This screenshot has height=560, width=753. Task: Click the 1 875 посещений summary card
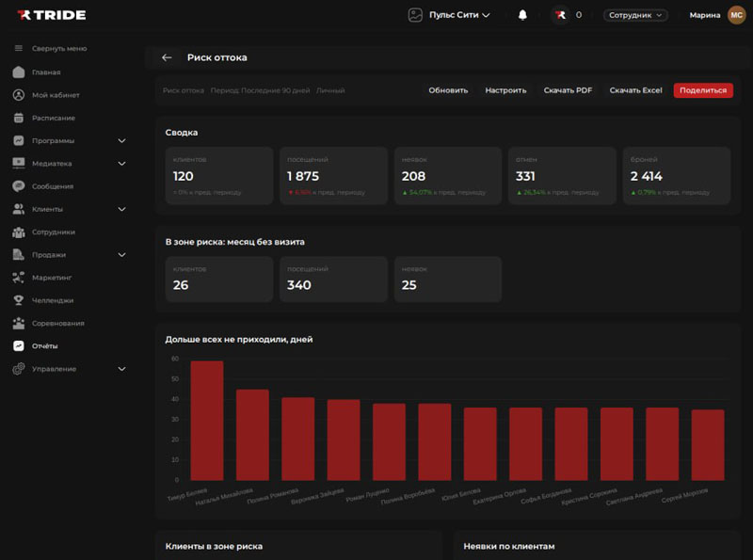point(333,176)
